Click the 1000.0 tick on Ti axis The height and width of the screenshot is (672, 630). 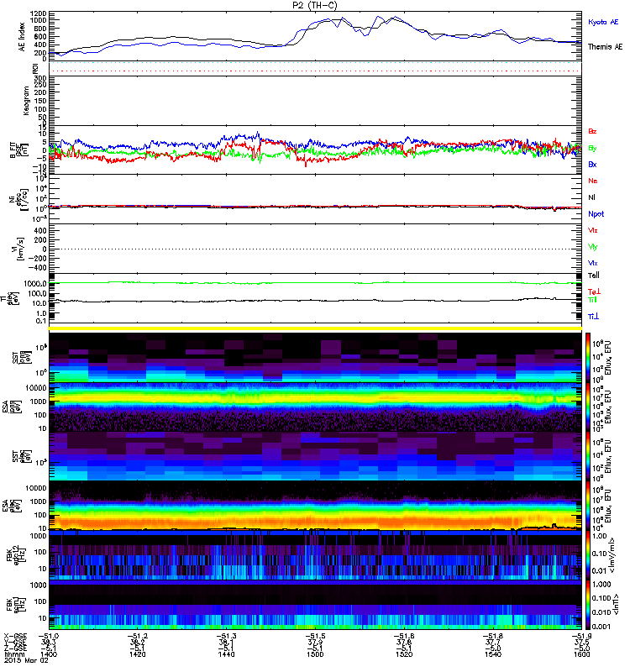35,284
